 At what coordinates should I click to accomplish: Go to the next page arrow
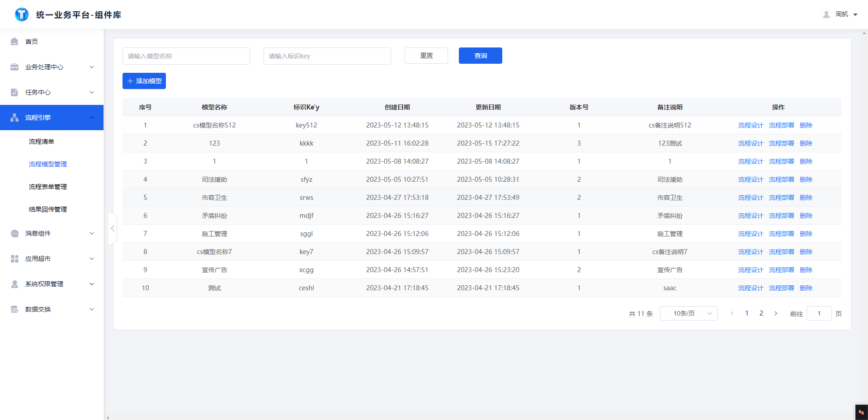(x=776, y=313)
